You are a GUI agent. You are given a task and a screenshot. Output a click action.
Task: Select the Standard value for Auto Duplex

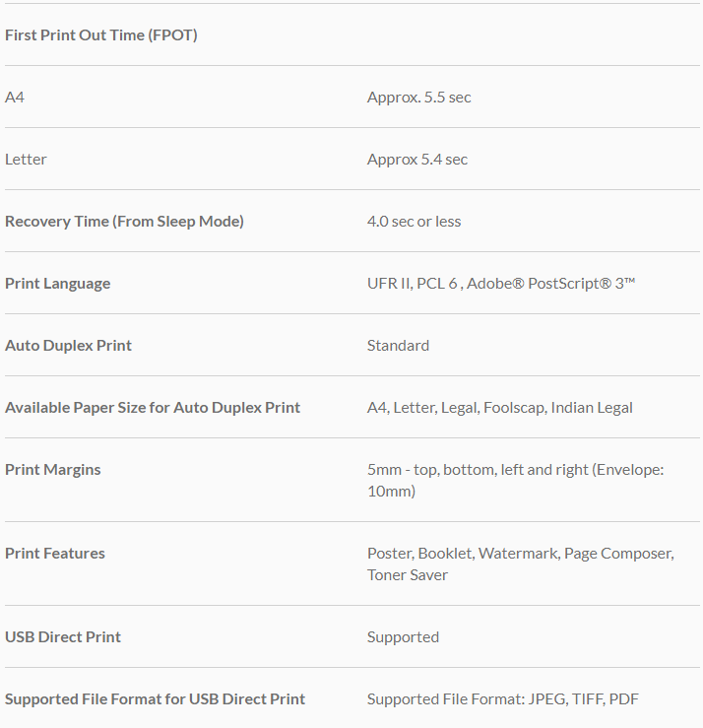tap(398, 346)
